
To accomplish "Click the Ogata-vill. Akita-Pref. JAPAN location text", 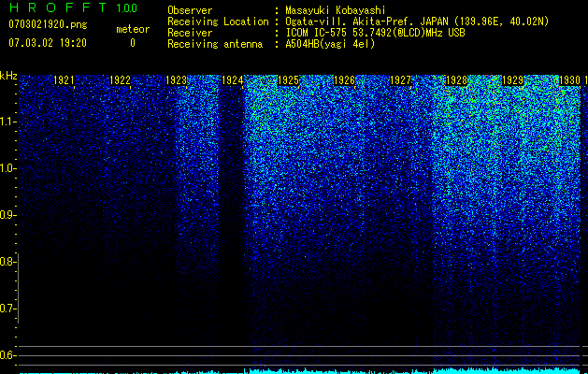I will [417, 22].
